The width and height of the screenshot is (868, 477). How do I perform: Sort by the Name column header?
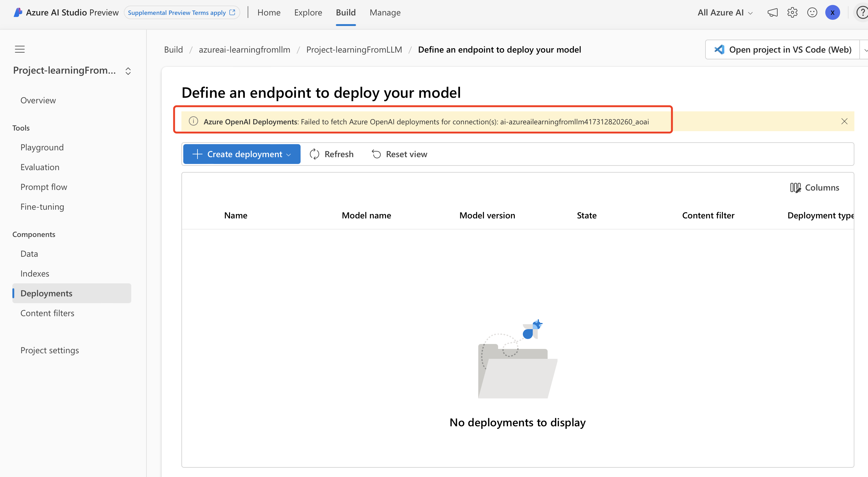click(x=236, y=215)
